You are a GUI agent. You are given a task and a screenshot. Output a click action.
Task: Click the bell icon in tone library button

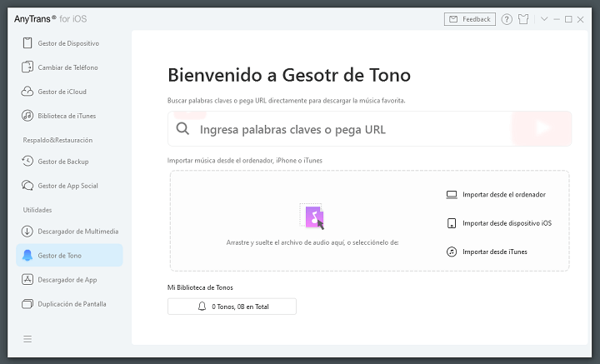202,307
